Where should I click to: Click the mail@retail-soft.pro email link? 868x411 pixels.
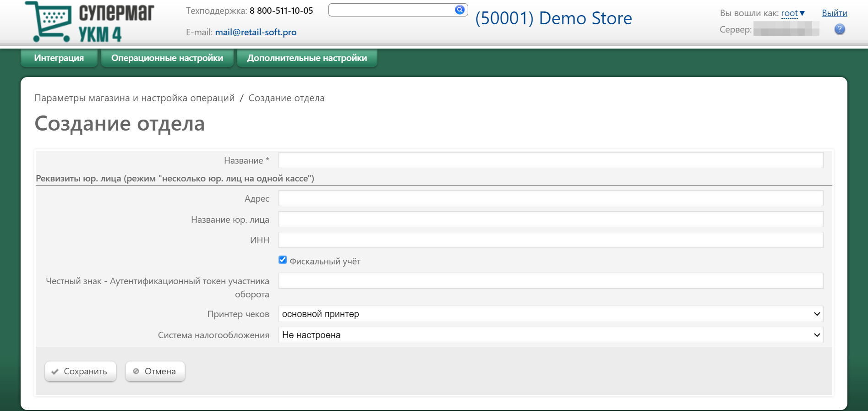[256, 32]
